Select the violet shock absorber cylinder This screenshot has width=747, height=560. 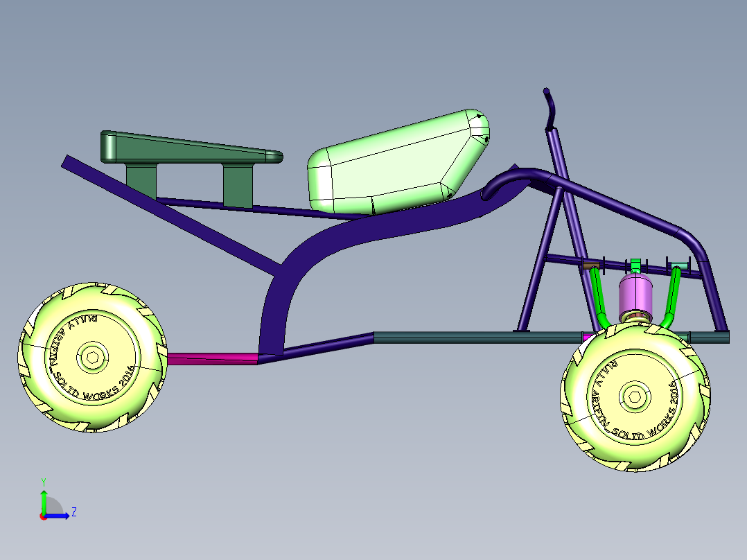(x=635, y=294)
